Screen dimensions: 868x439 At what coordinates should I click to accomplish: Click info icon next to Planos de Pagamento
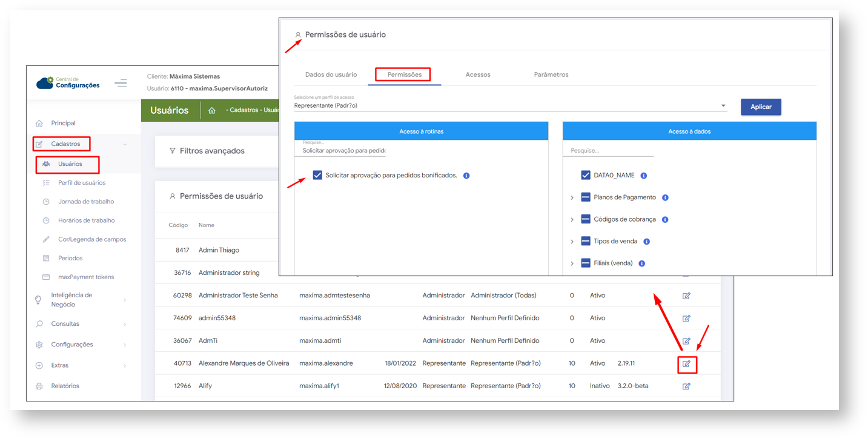point(665,197)
